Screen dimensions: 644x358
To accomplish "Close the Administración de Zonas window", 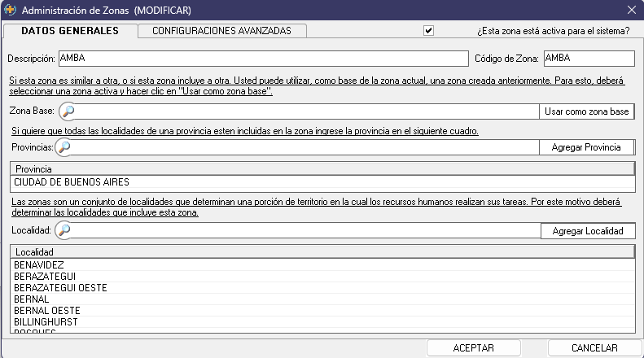I will [x=631, y=11].
